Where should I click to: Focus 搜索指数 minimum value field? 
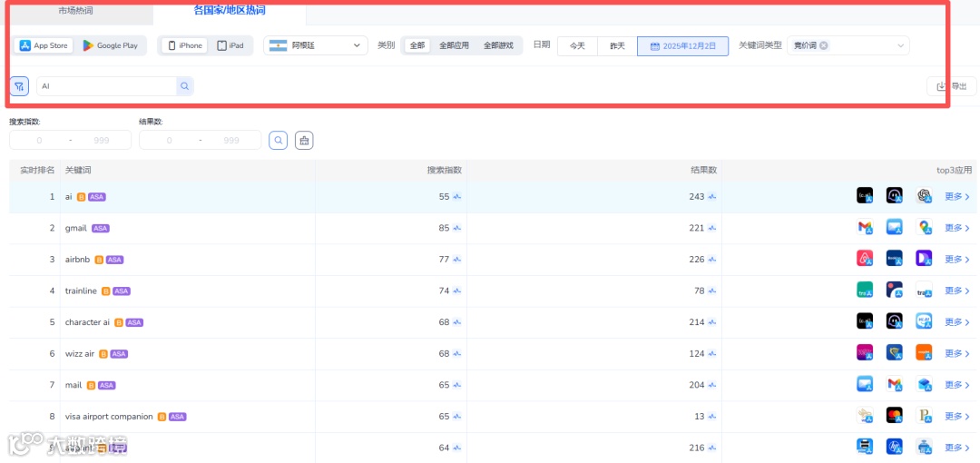pyautogui.click(x=39, y=140)
